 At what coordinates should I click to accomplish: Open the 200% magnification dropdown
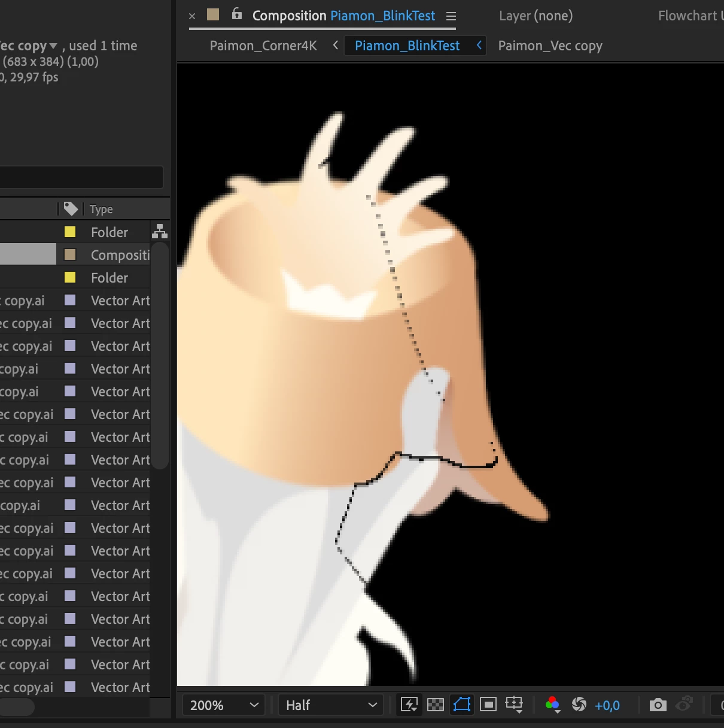[224, 705]
